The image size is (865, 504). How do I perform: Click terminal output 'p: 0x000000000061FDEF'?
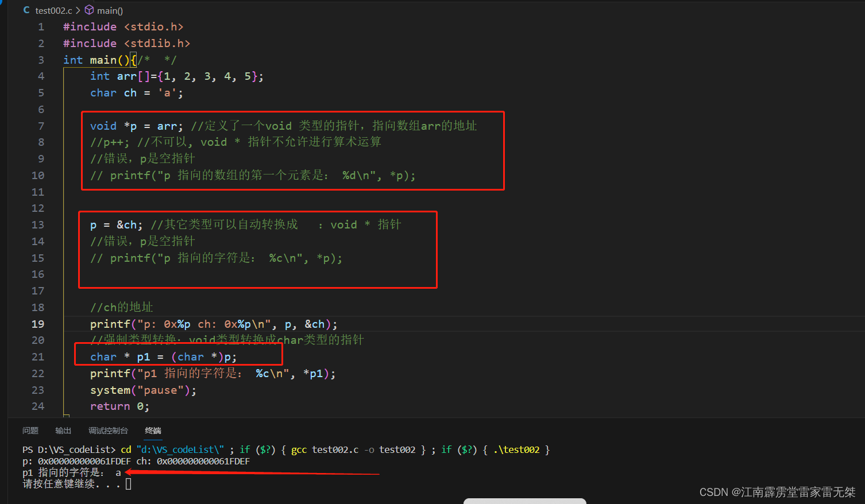click(76, 462)
